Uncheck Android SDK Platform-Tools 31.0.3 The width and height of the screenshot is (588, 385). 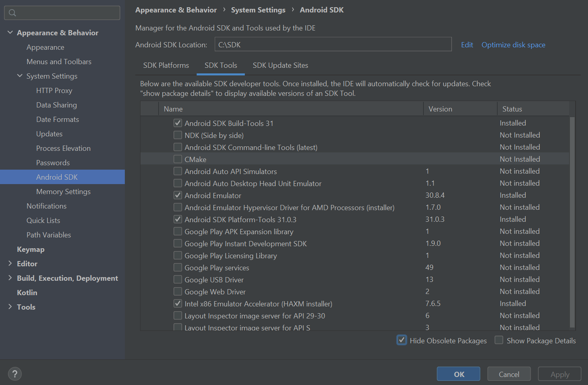point(178,219)
